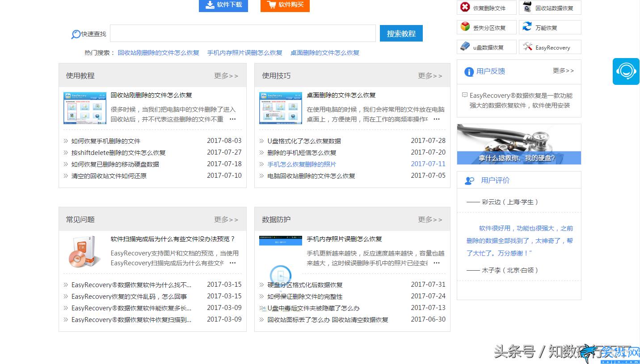The width and height of the screenshot is (640, 364).
Task: Click the 用户评价 panel heading
Action: pyautogui.click(x=495, y=180)
